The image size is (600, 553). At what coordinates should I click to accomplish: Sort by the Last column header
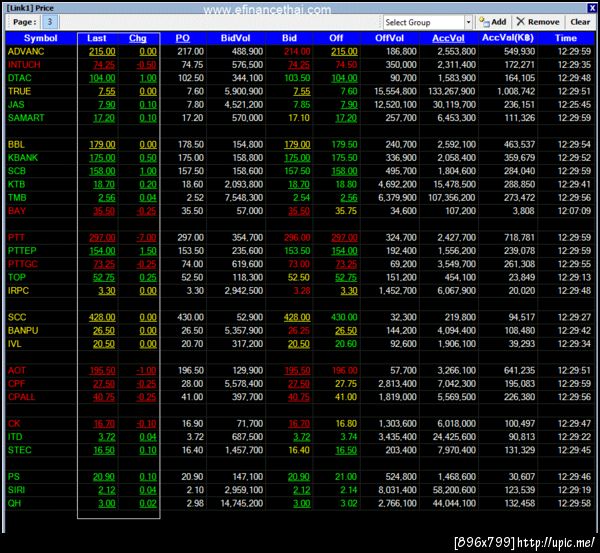[x=96, y=38]
